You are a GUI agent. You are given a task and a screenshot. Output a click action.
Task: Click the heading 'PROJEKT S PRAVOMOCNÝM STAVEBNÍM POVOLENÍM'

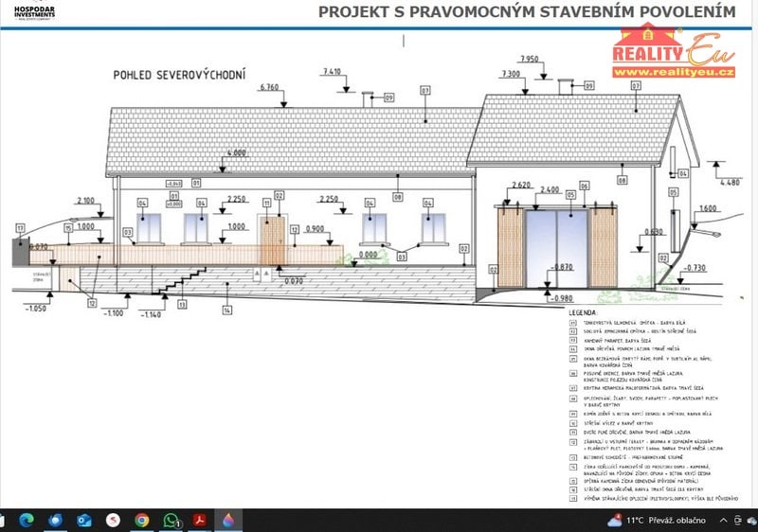(x=527, y=11)
